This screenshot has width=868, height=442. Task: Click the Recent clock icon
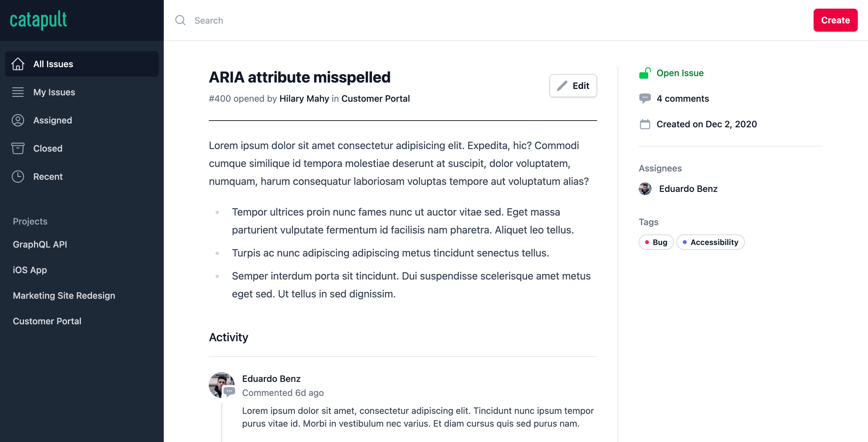click(18, 177)
